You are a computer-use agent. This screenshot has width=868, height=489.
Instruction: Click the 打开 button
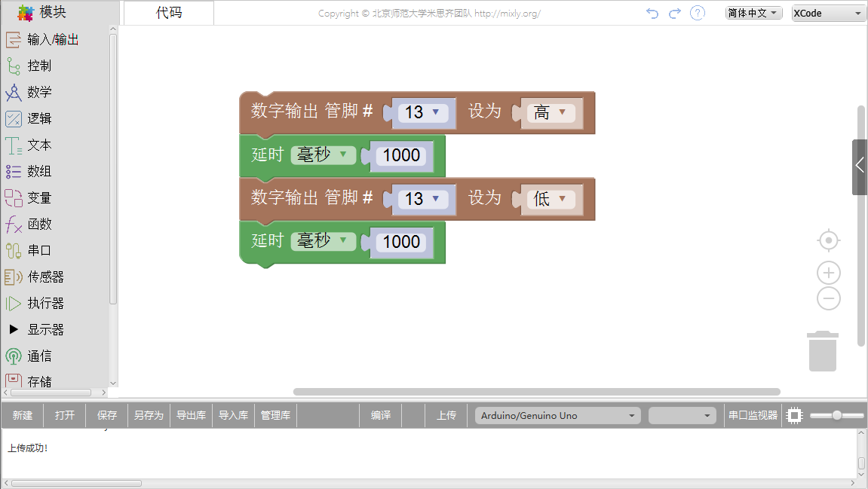tap(65, 415)
